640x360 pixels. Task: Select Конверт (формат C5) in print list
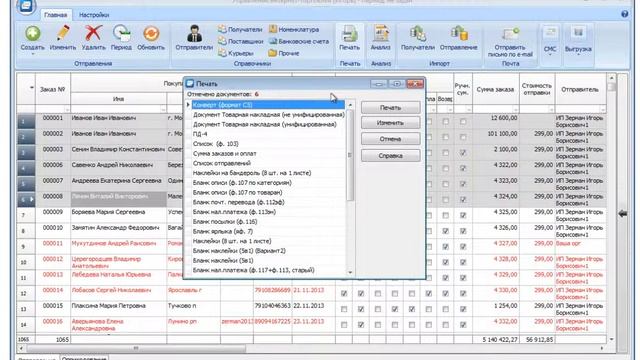(x=268, y=105)
